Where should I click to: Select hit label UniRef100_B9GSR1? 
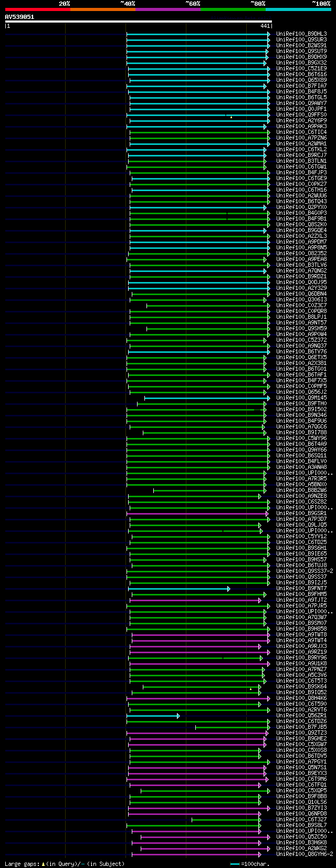pyautogui.click(x=301, y=514)
